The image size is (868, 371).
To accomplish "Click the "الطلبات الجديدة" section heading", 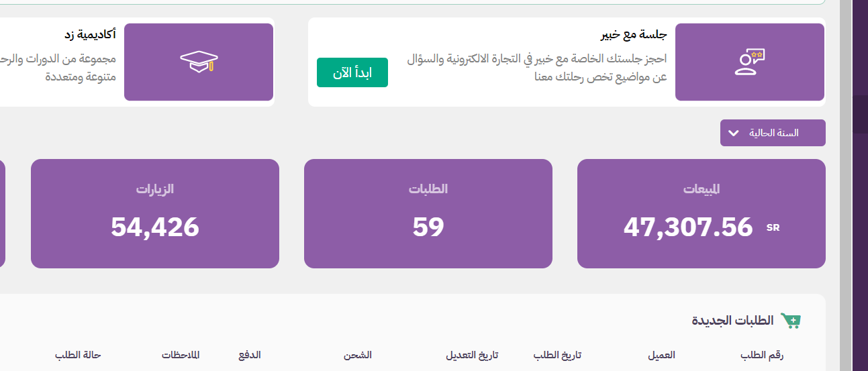I will click(x=732, y=321).
